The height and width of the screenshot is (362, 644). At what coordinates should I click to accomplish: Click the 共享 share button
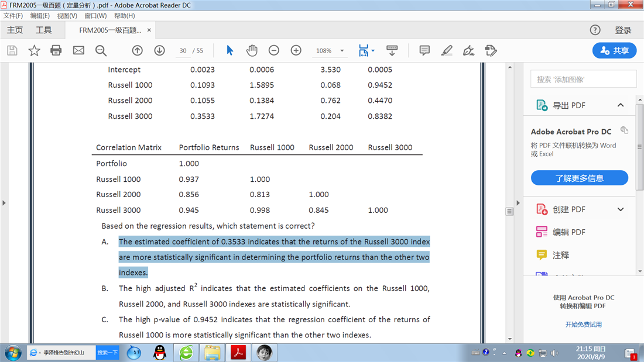614,50
